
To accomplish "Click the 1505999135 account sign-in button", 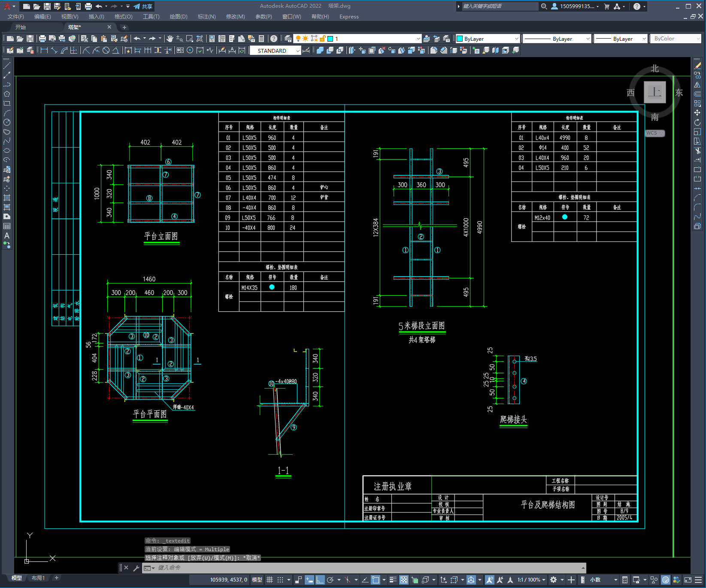I will 575,6.
